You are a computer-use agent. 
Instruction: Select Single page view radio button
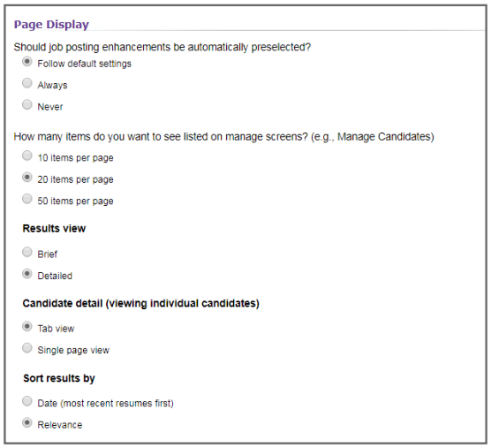coord(27,348)
